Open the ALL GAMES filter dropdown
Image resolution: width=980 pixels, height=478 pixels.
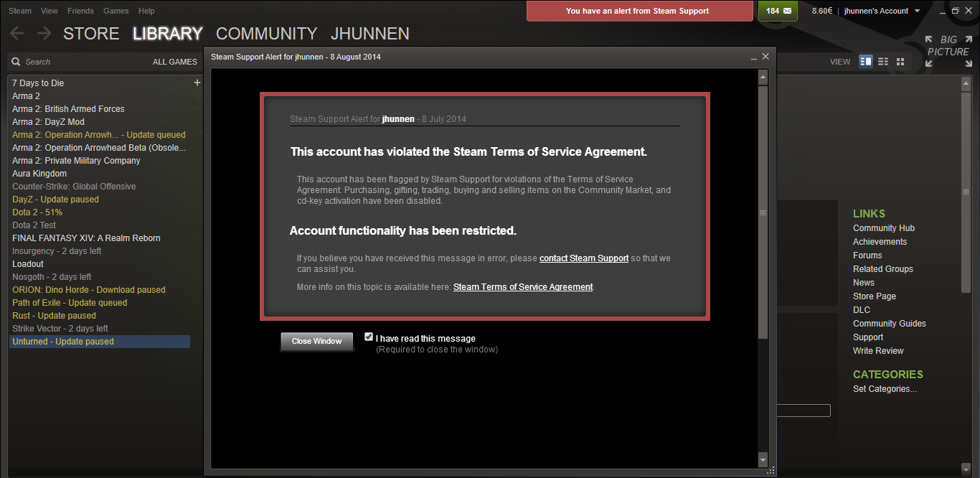pyautogui.click(x=174, y=62)
